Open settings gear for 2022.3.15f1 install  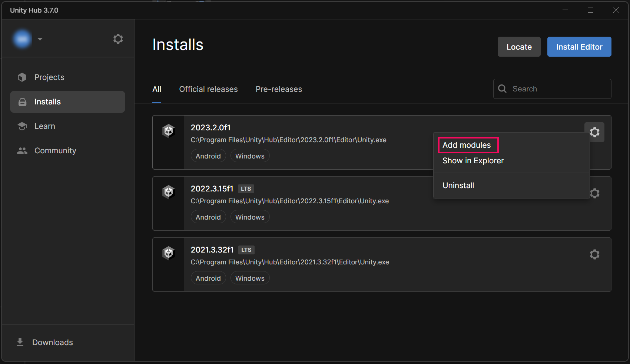(x=595, y=193)
